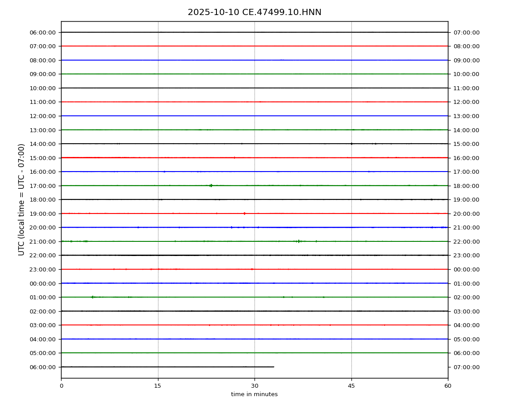Image resolution: width=509 pixels, height=420 pixels.
Task: Click the plot title CE.47499.10.HNN
Action: tap(254, 12)
